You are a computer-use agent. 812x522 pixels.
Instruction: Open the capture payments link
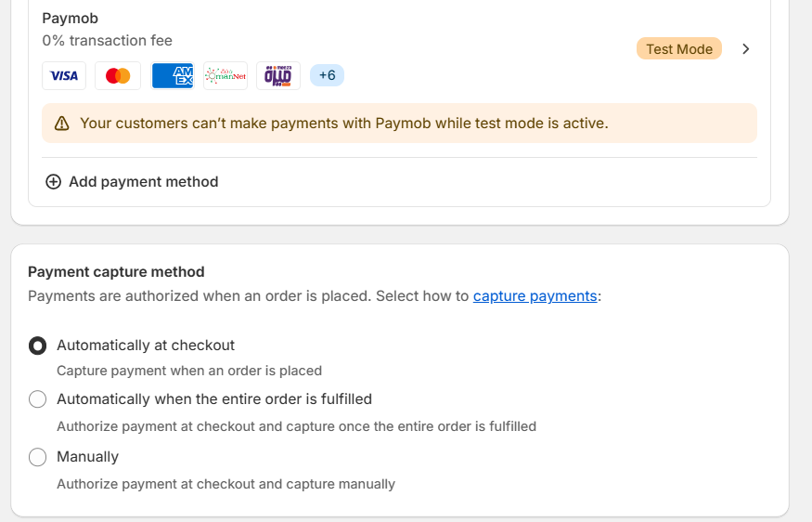535,296
